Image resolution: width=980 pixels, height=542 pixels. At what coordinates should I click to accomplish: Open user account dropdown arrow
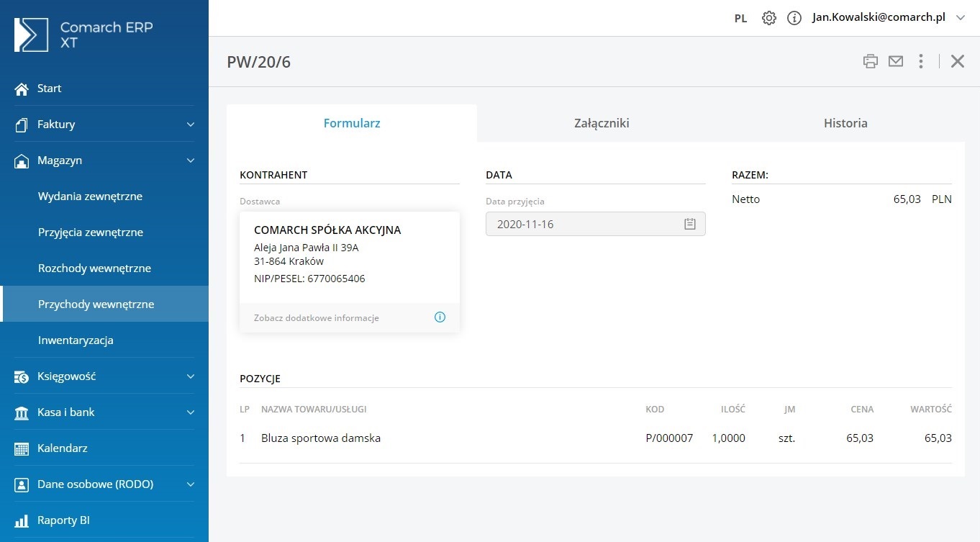click(961, 18)
